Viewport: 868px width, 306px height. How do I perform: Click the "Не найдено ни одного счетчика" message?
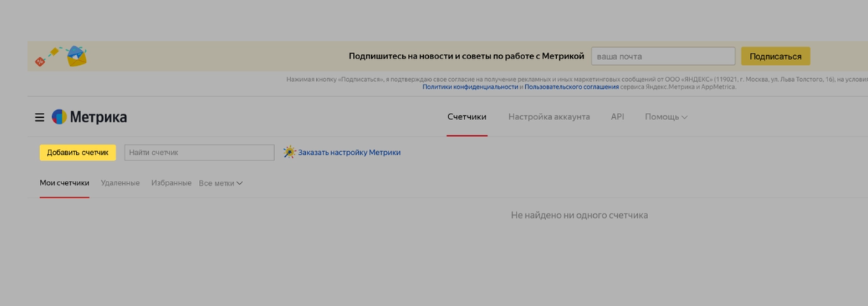point(579,216)
